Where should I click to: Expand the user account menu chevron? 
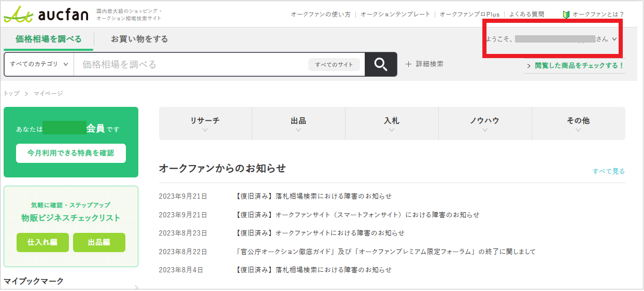pos(614,39)
